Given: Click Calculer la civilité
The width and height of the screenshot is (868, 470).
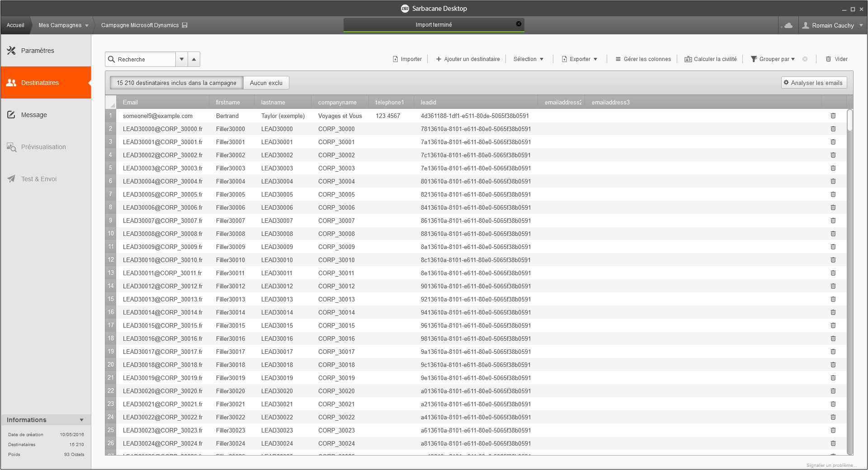Looking at the screenshot, I should 711,59.
